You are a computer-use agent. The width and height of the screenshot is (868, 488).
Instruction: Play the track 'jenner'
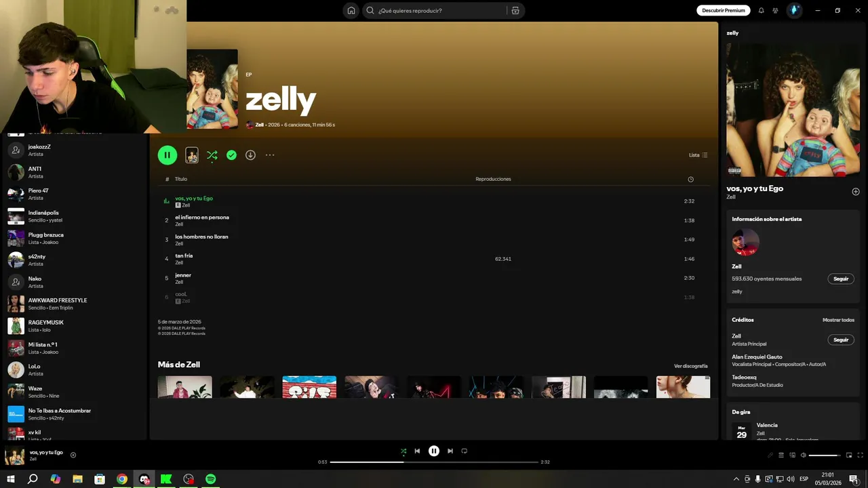(x=434, y=278)
